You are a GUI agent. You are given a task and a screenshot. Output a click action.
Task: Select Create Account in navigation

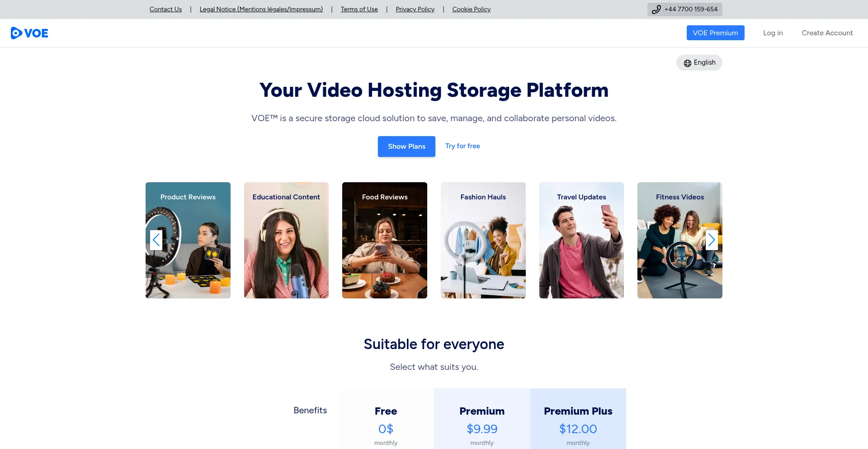[x=827, y=33]
